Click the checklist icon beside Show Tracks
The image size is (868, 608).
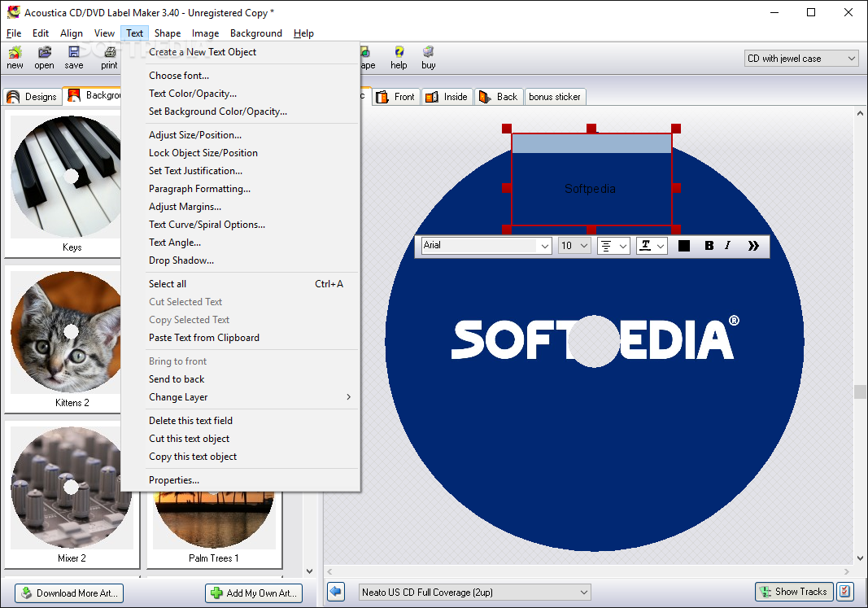pos(844,592)
